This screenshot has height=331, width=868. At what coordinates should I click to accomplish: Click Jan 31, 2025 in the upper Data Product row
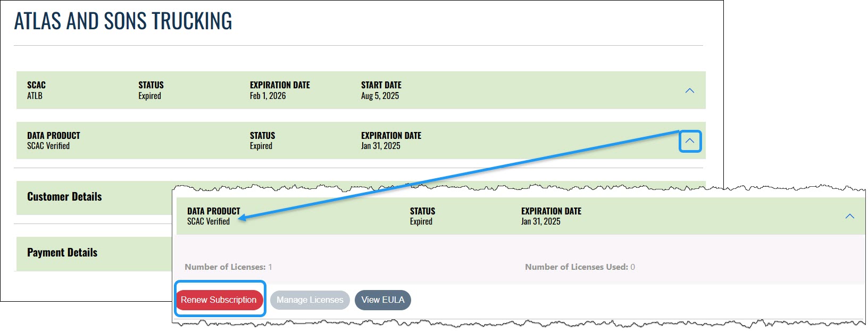380,146
